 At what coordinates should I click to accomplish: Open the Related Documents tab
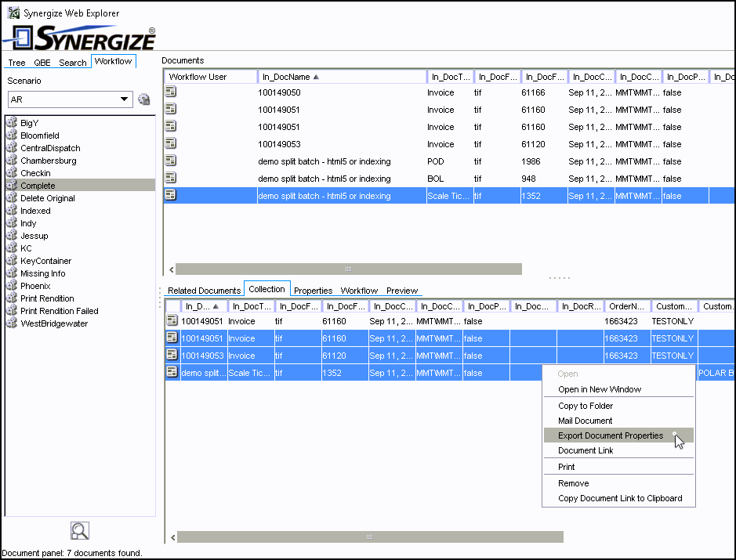[205, 291]
